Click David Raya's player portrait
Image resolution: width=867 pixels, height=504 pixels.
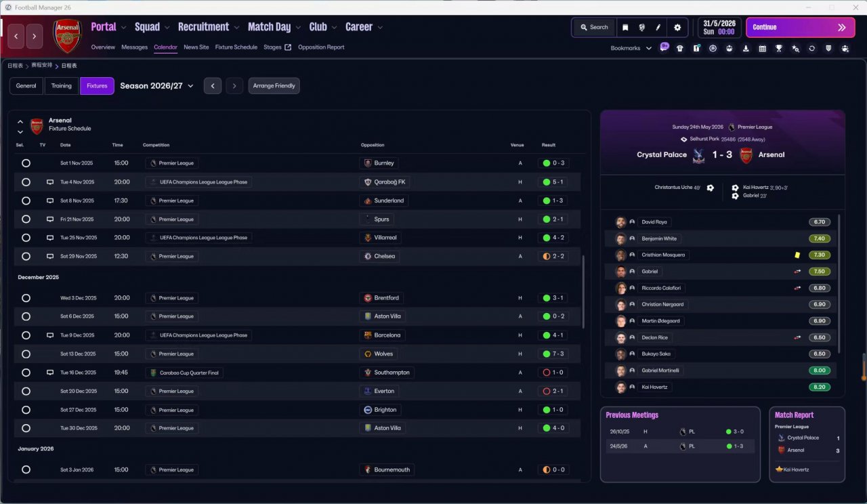[x=620, y=222]
